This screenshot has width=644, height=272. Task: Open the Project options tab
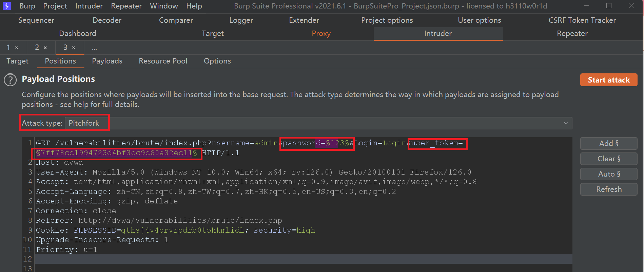coord(387,20)
